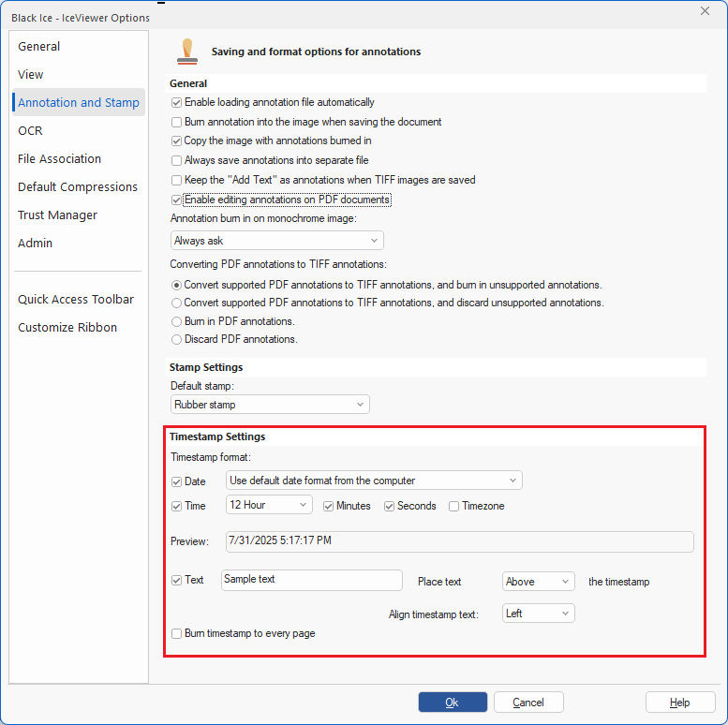Go to File Association settings
728x725 pixels.
(x=59, y=158)
